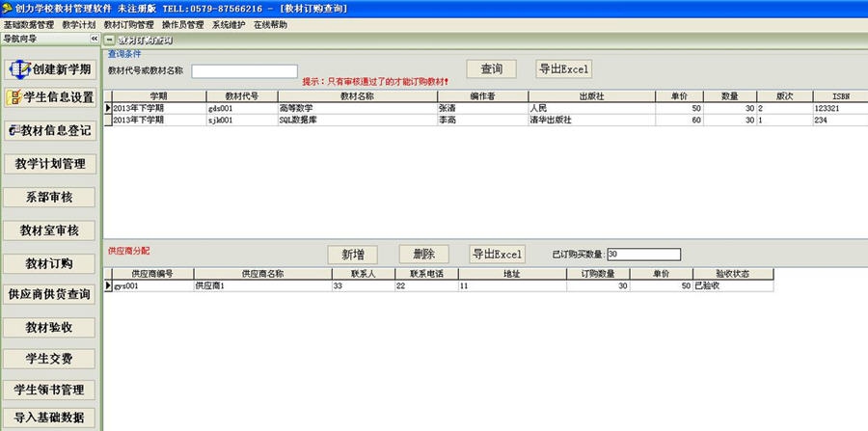The height and width of the screenshot is (431, 868).
Task: Click the minus icon beside the query tab title
Action: [110, 40]
